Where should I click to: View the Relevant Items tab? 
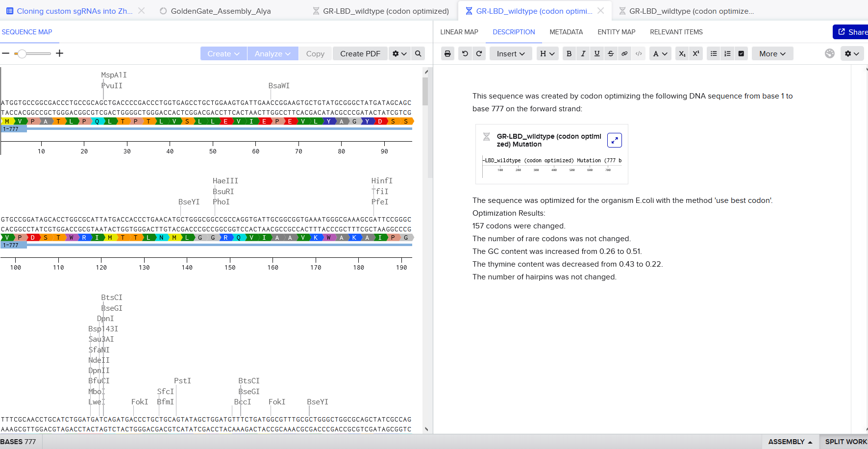point(676,32)
